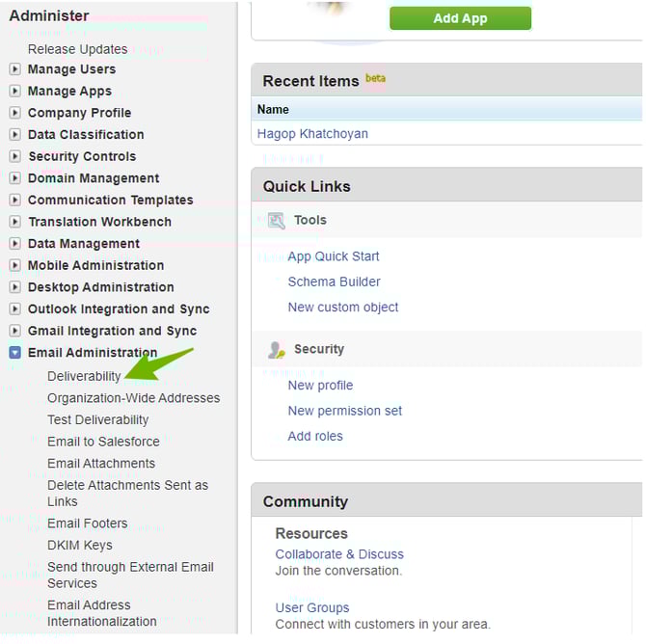
Task: Expand the Manage Apps tree node
Action: (x=14, y=91)
